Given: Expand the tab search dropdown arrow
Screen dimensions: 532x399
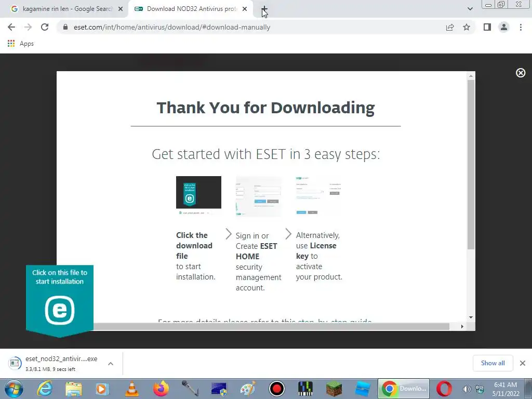Looking at the screenshot, I should [470, 9].
